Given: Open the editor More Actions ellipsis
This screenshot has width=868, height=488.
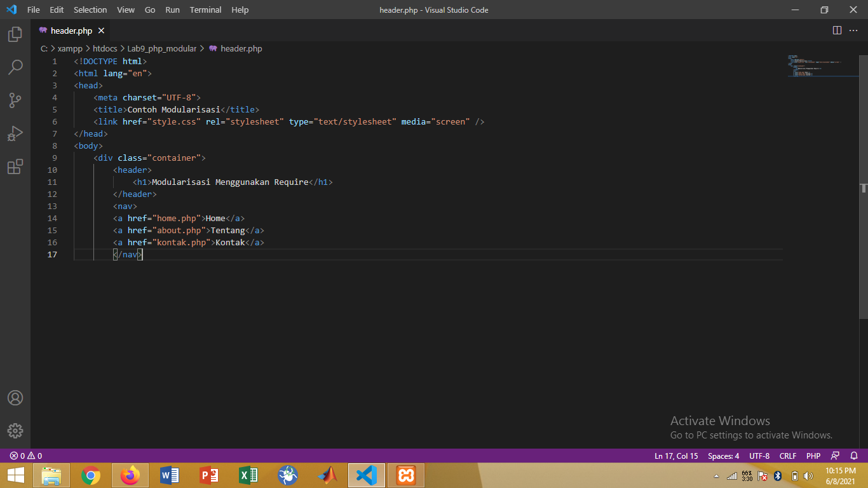Looking at the screenshot, I should click(x=853, y=30).
